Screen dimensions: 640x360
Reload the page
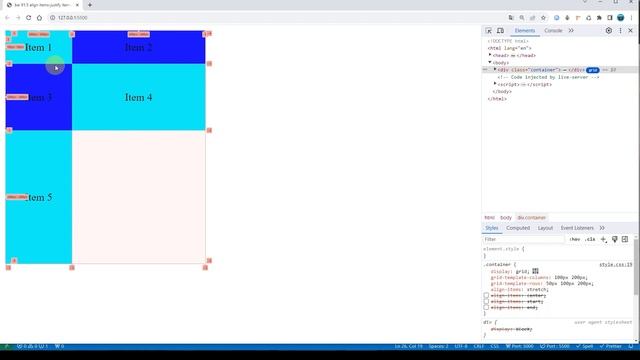(x=29, y=18)
